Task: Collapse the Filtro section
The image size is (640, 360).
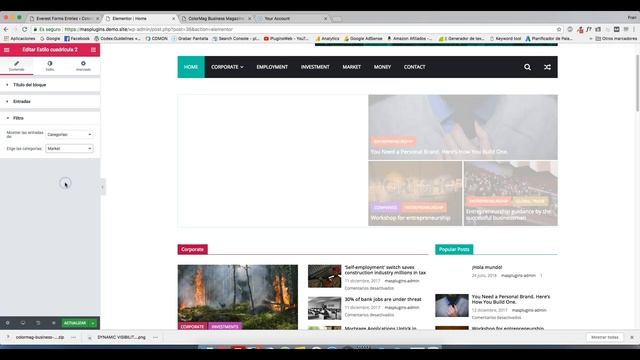Action: pos(50,118)
